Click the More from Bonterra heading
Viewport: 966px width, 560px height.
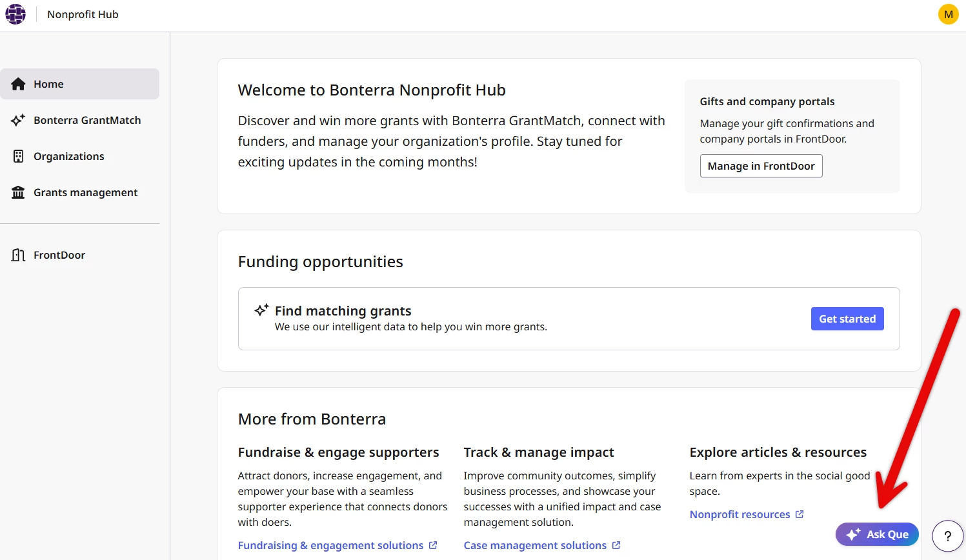click(x=312, y=419)
